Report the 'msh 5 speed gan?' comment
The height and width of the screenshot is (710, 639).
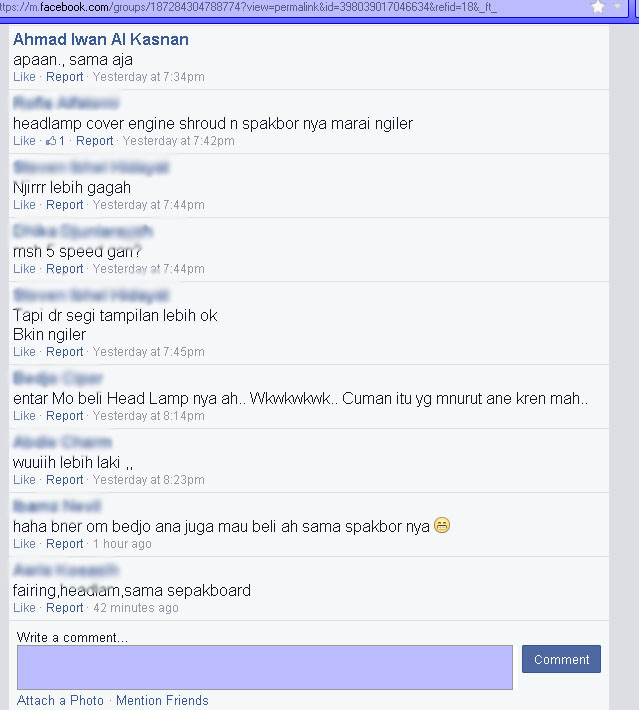(x=65, y=269)
